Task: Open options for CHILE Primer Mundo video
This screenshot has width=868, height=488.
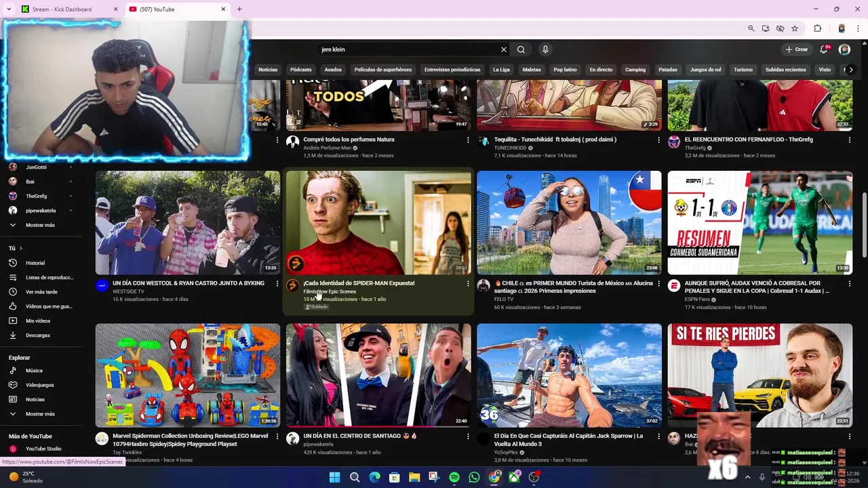Action: pos(658,283)
